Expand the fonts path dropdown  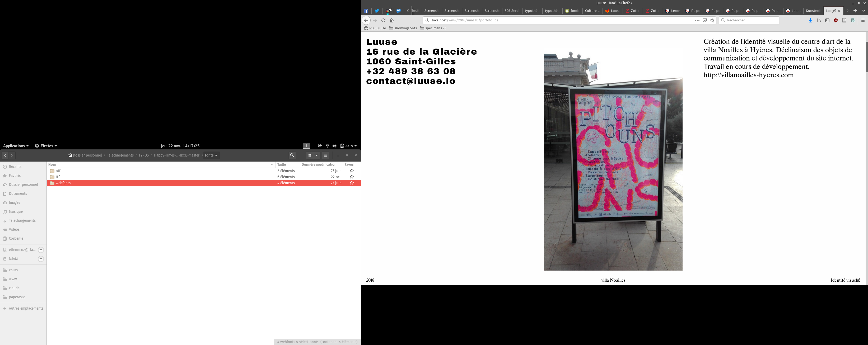point(211,155)
